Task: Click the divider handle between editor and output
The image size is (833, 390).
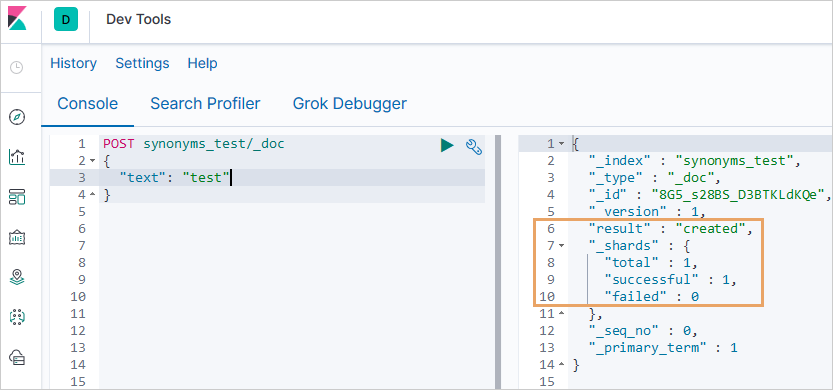Action: pos(498,262)
